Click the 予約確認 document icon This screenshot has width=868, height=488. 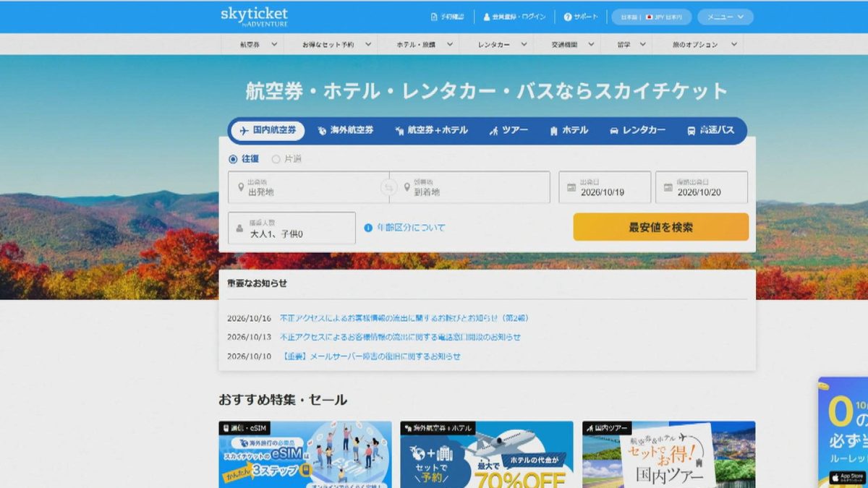click(434, 17)
